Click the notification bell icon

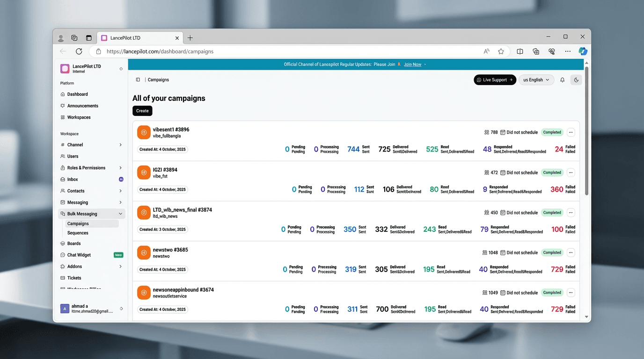(x=562, y=80)
